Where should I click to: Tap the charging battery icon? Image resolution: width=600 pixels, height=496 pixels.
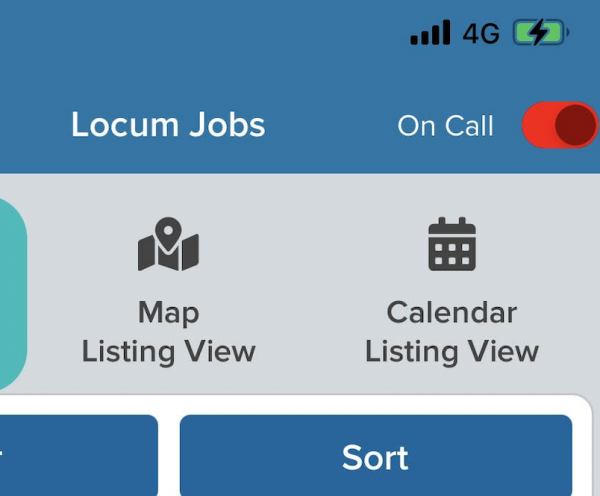[541, 33]
